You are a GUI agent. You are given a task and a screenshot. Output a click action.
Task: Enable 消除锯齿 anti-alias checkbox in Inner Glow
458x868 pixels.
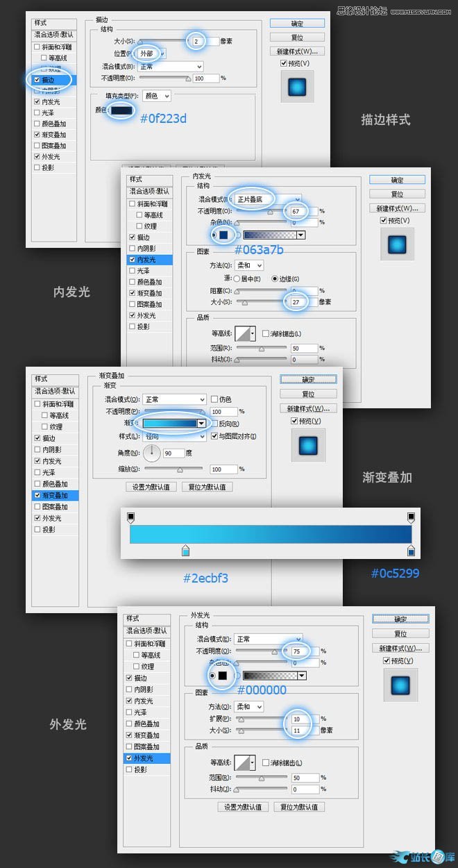[x=265, y=334]
